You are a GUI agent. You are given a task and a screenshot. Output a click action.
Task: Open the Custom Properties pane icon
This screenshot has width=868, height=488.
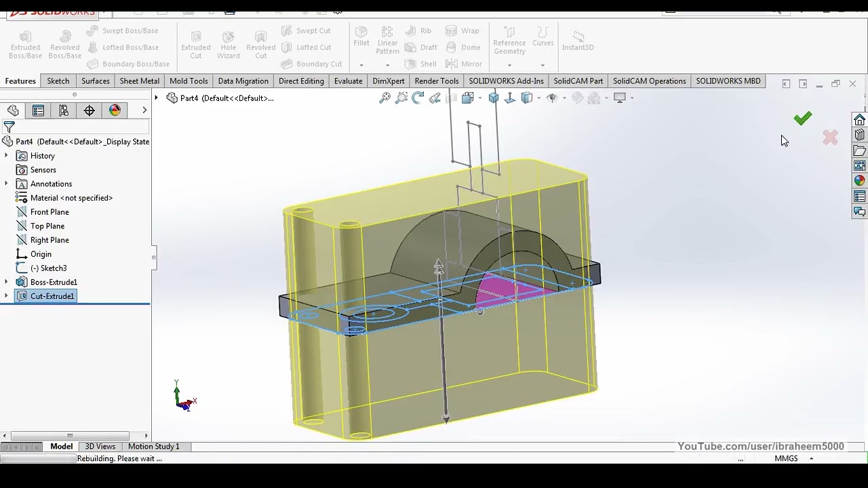(859, 197)
